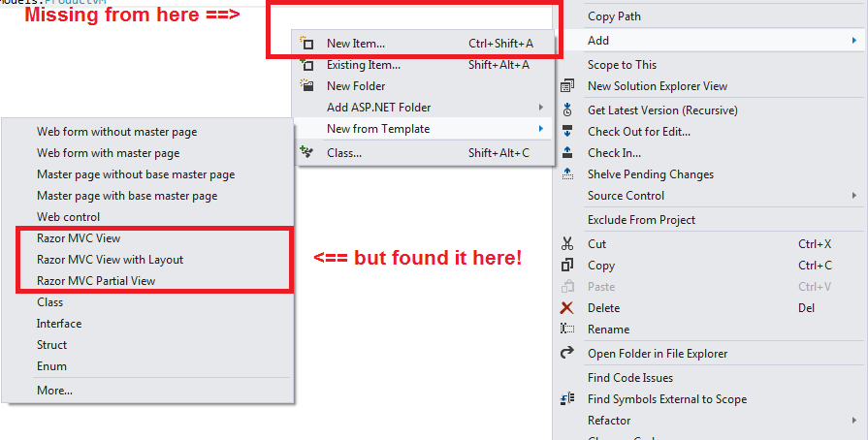Click the New Folder icon

306,86
